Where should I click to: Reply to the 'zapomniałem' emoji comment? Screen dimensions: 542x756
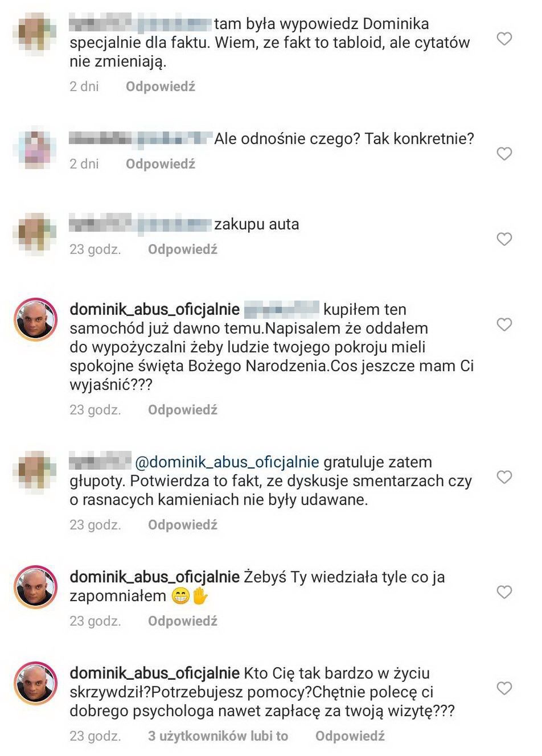click(183, 621)
